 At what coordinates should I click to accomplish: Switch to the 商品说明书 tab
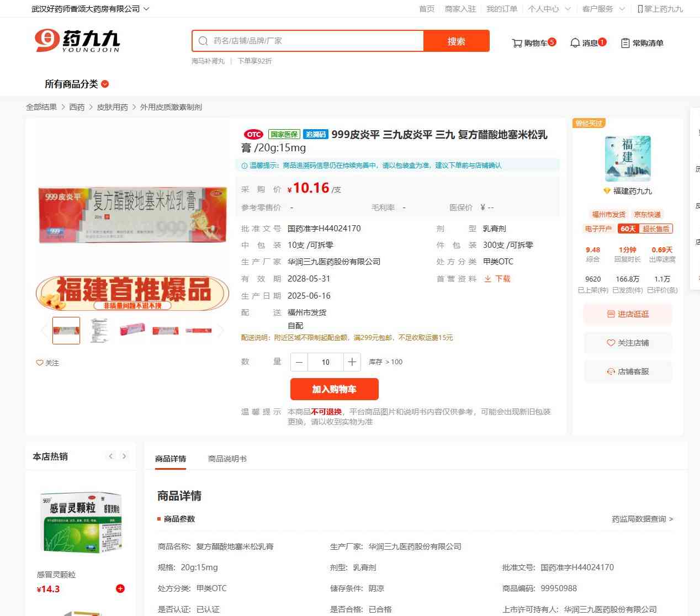click(x=227, y=459)
